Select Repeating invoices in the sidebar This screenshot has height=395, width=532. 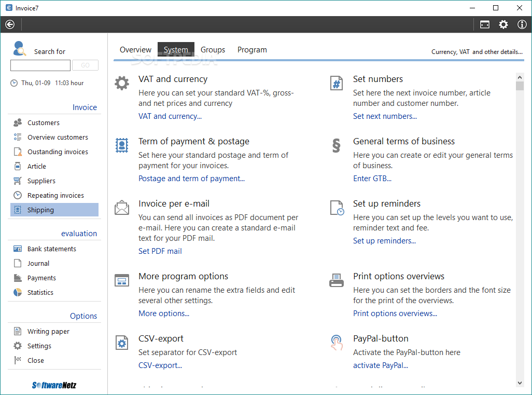55,196
